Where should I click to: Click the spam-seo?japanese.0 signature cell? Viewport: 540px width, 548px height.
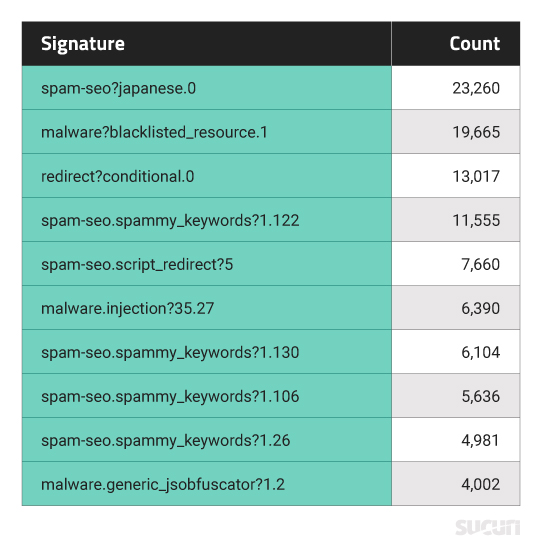pyautogui.click(x=207, y=88)
